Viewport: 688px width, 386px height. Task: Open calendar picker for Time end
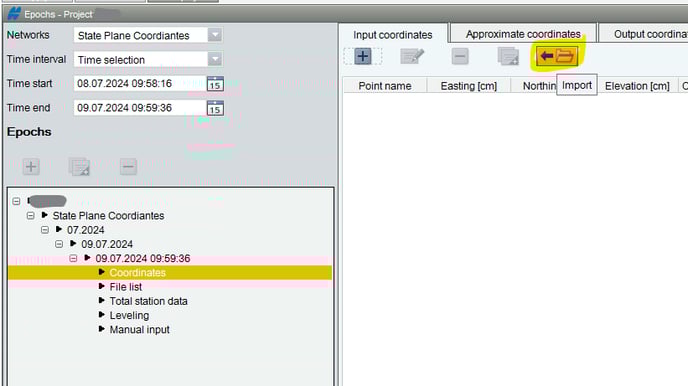point(215,108)
